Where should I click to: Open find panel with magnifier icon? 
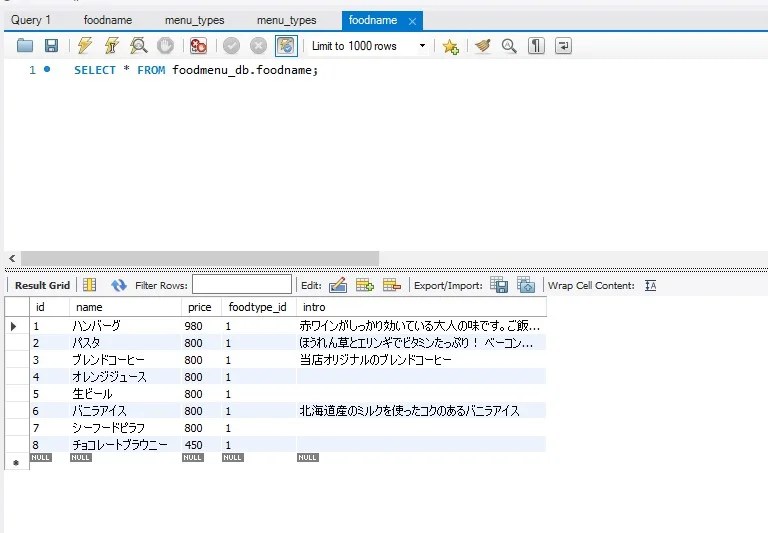click(x=509, y=46)
